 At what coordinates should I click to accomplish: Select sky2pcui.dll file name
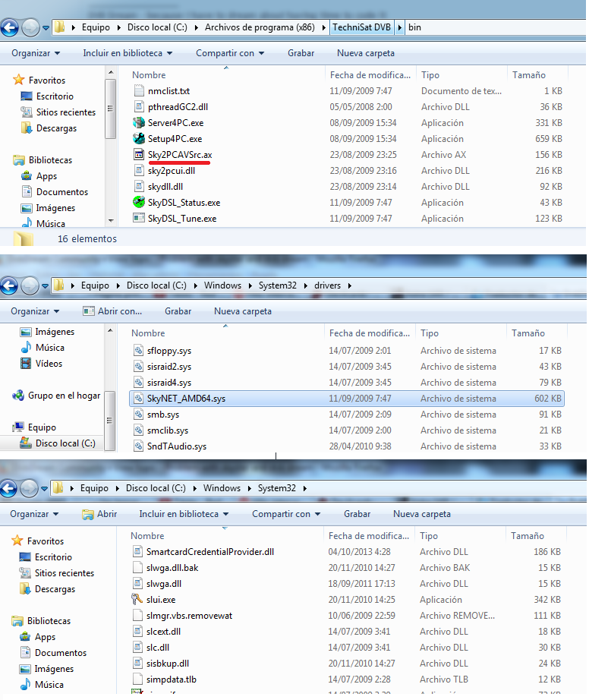coord(172,171)
